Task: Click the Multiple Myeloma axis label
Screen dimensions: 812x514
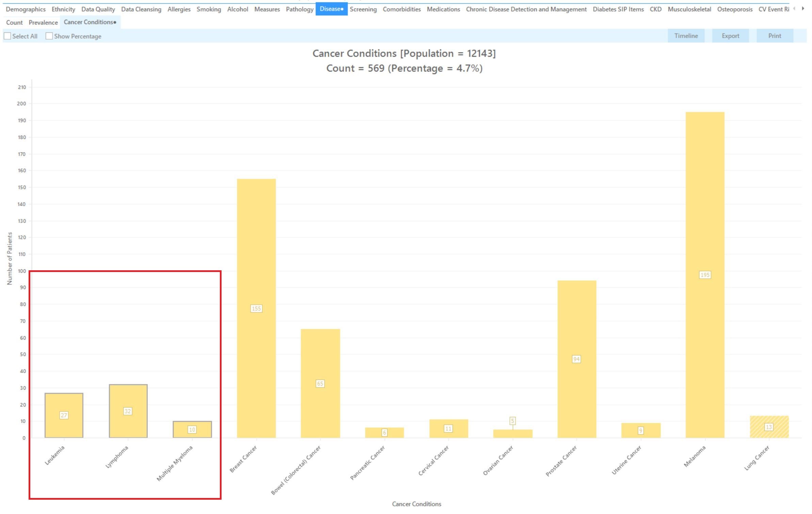Action: (175, 463)
